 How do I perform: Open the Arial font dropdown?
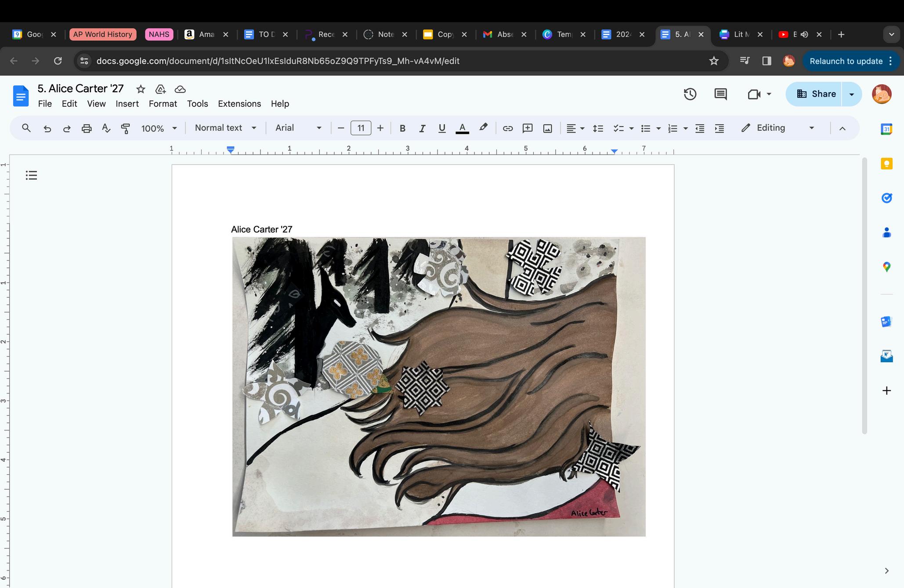pos(298,128)
